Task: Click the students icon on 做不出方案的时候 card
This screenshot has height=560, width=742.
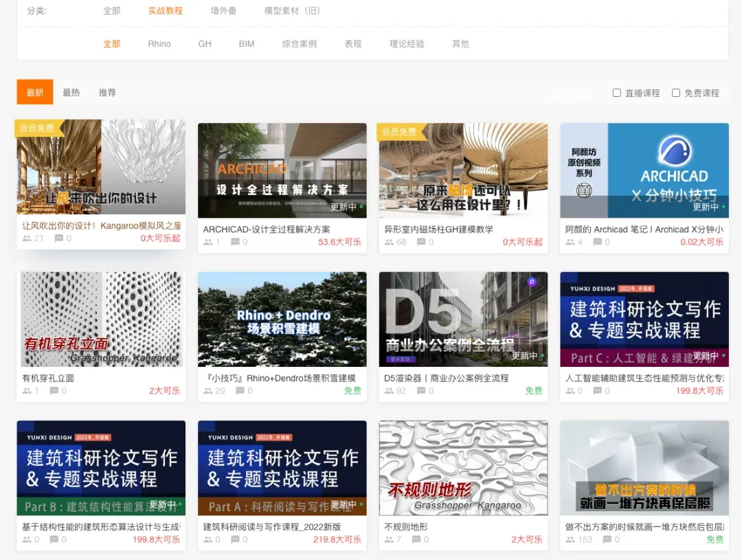Action: (570, 539)
